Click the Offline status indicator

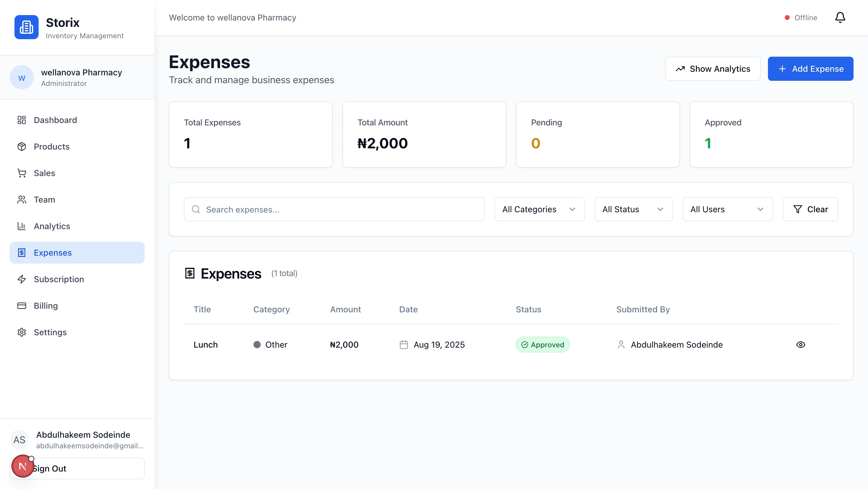800,17
